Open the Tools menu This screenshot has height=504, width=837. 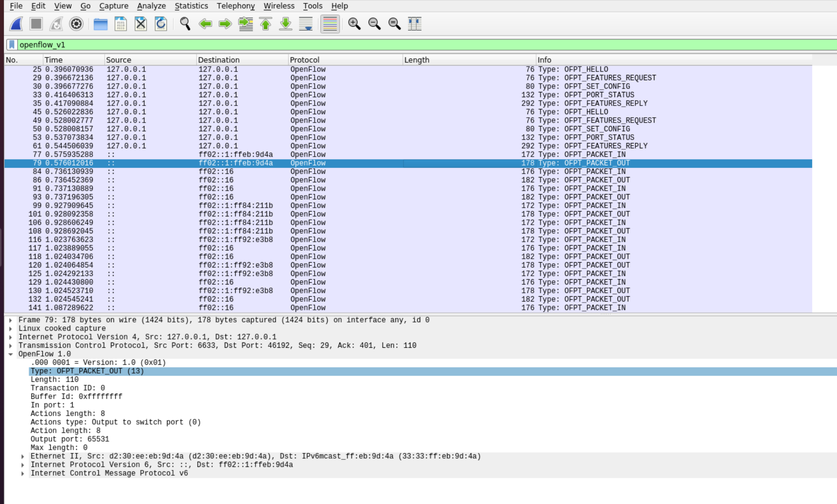(x=313, y=6)
